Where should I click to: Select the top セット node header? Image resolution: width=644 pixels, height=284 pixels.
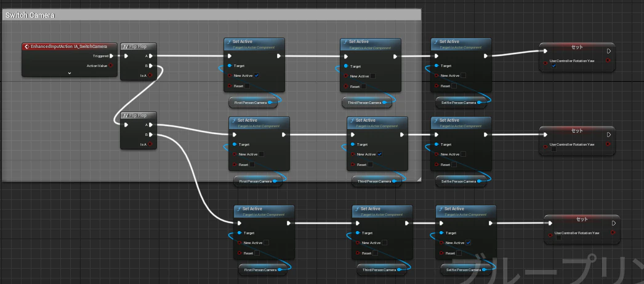pyautogui.click(x=577, y=47)
